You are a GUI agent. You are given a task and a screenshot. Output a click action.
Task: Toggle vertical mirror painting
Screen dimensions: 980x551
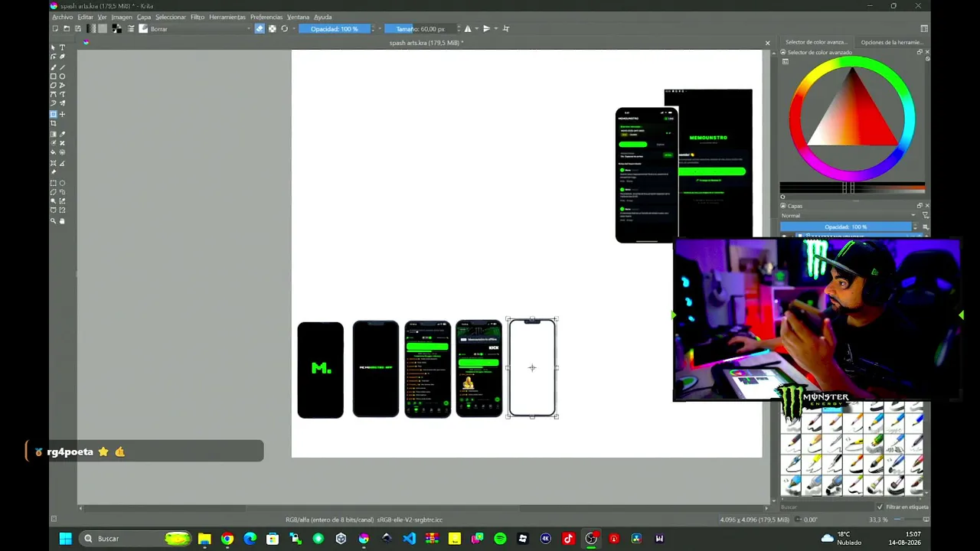[x=486, y=29]
